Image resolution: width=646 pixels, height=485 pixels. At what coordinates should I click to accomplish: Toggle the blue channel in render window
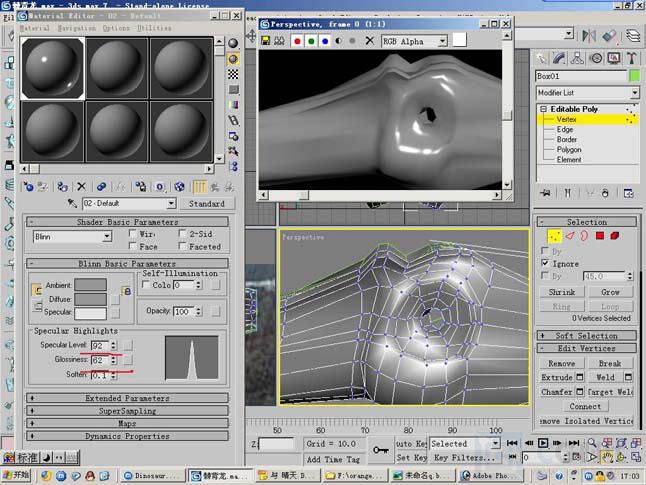(325, 41)
